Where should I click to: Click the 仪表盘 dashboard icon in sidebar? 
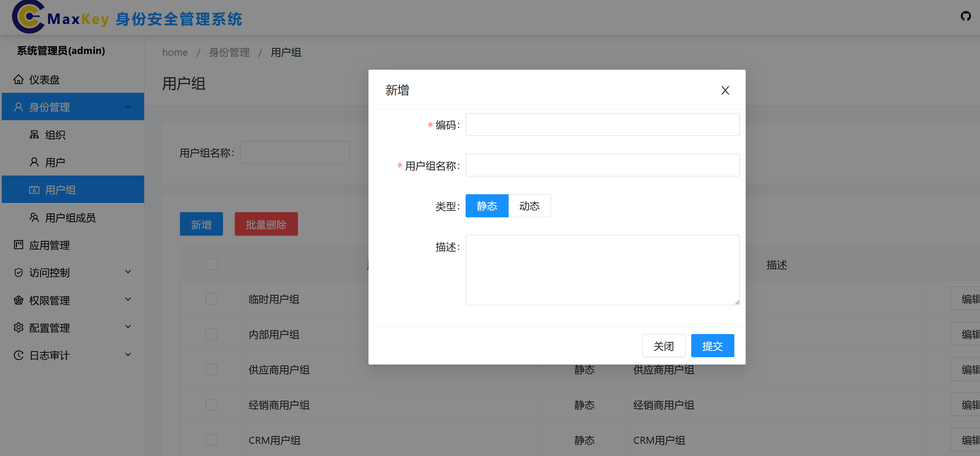pyautogui.click(x=18, y=79)
